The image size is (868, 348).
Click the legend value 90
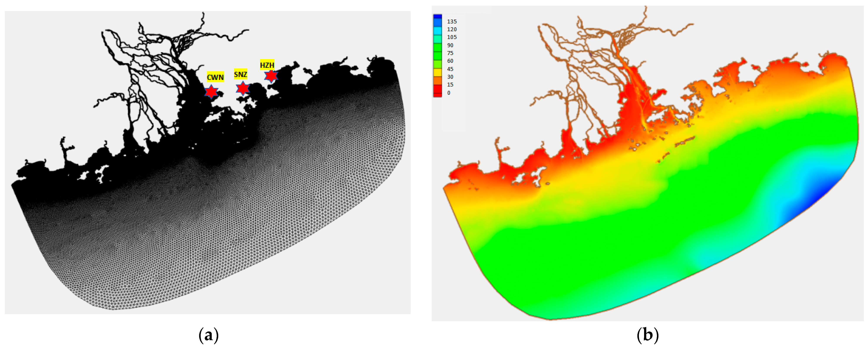coord(450,45)
